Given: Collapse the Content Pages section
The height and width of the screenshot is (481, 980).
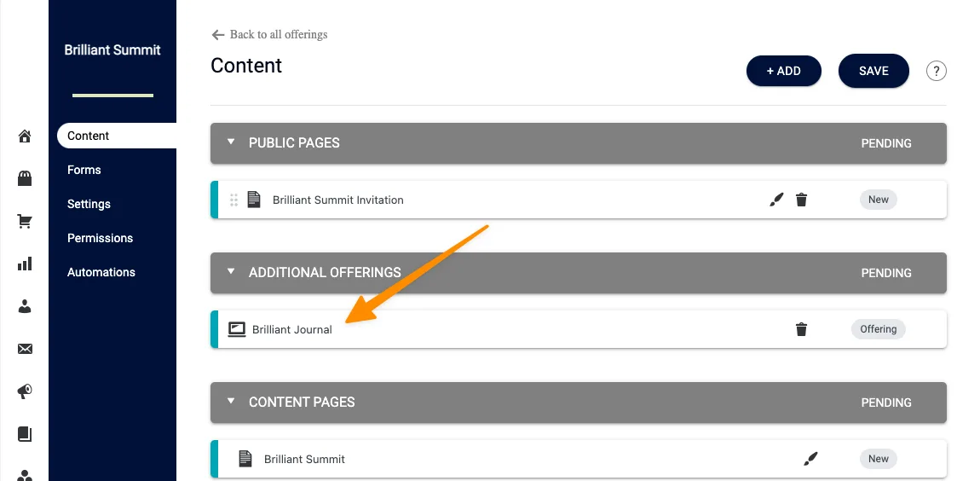Looking at the screenshot, I should point(231,402).
